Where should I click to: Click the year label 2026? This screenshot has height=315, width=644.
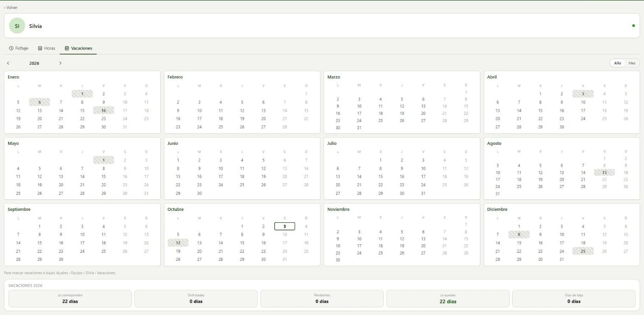(34, 63)
